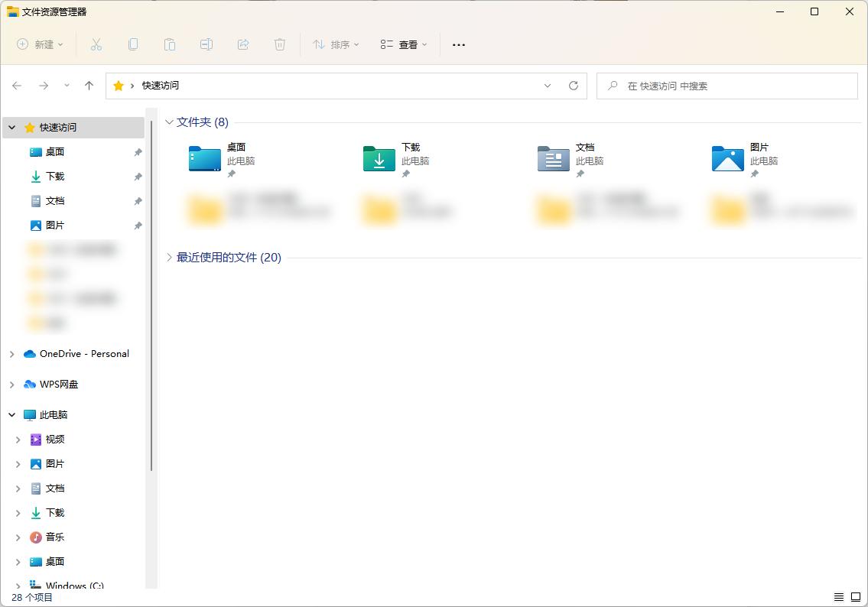Viewport: 868px width, 607px height.
Task: Switch to details view icon in status bar
Action: pyautogui.click(x=839, y=597)
